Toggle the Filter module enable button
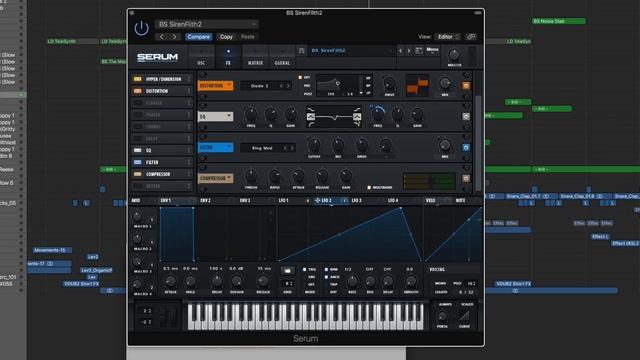This screenshot has height=360, width=640. [x=466, y=148]
